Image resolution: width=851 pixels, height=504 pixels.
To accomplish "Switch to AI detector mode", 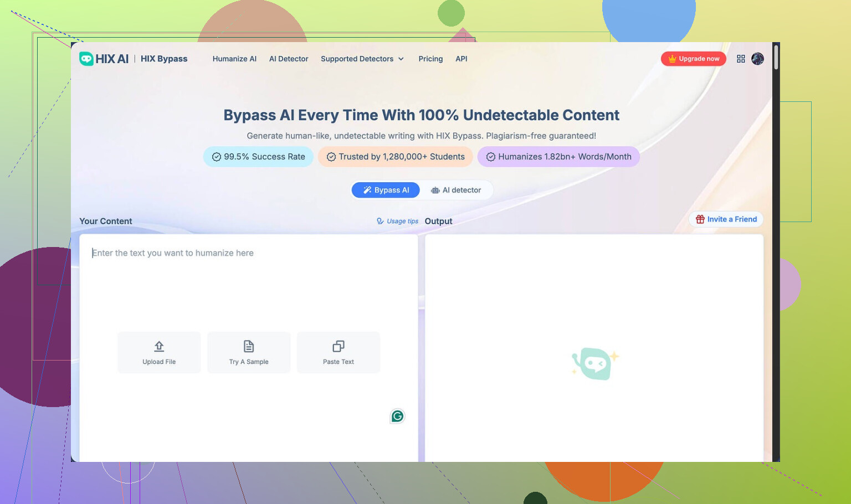I will (x=456, y=190).
